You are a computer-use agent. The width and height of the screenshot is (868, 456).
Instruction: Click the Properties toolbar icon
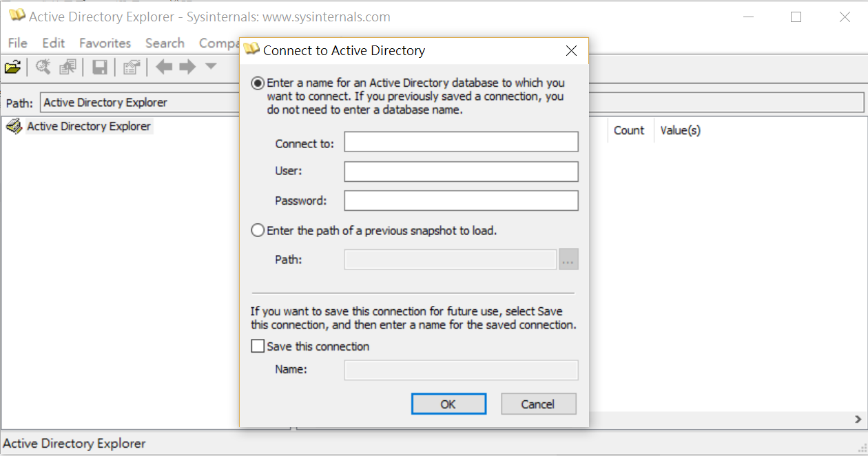pos(131,67)
